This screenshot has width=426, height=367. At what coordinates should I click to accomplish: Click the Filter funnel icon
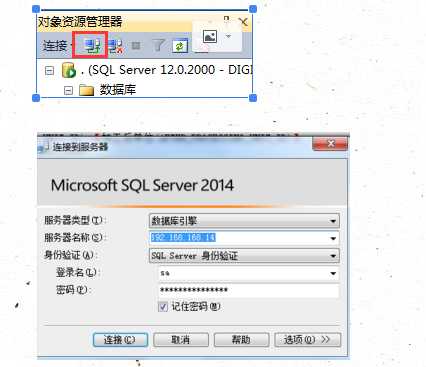coord(159,45)
